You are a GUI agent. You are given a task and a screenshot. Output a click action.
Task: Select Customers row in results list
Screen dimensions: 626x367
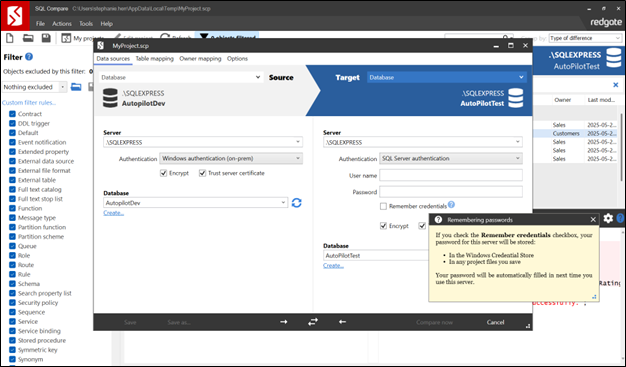coord(576,133)
